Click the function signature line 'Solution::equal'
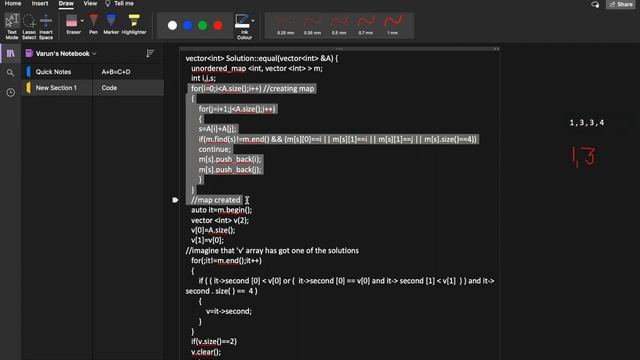Image resolution: width=640 pixels, height=360 pixels. [x=262, y=58]
